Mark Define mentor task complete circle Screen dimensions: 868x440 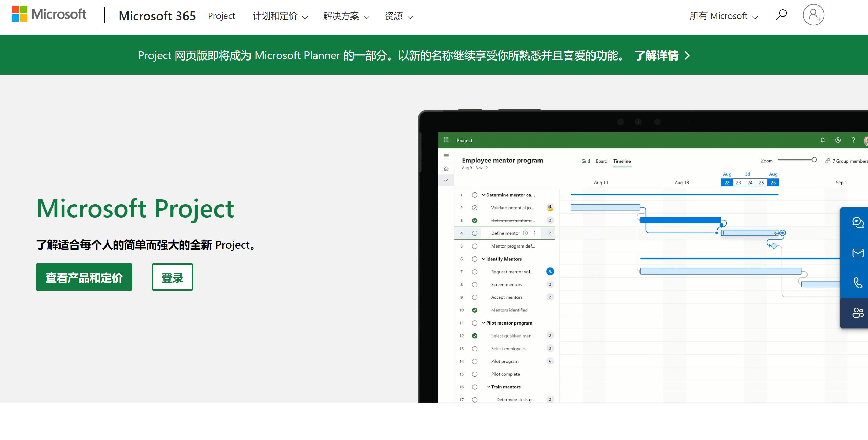pyautogui.click(x=475, y=233)
